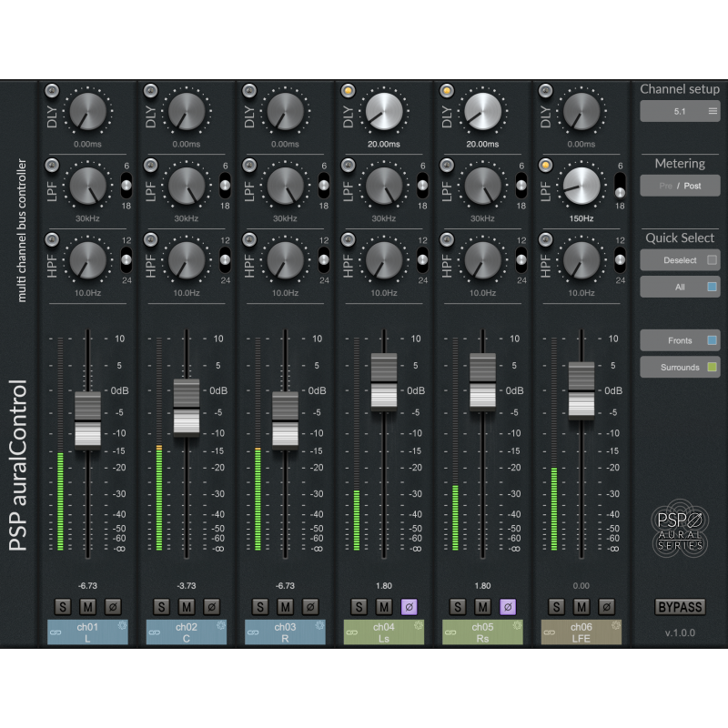Click the gear icon on ch06 LFE strip
The height and width of the screenshot is (728, 728).
click(x=616, y=624)
